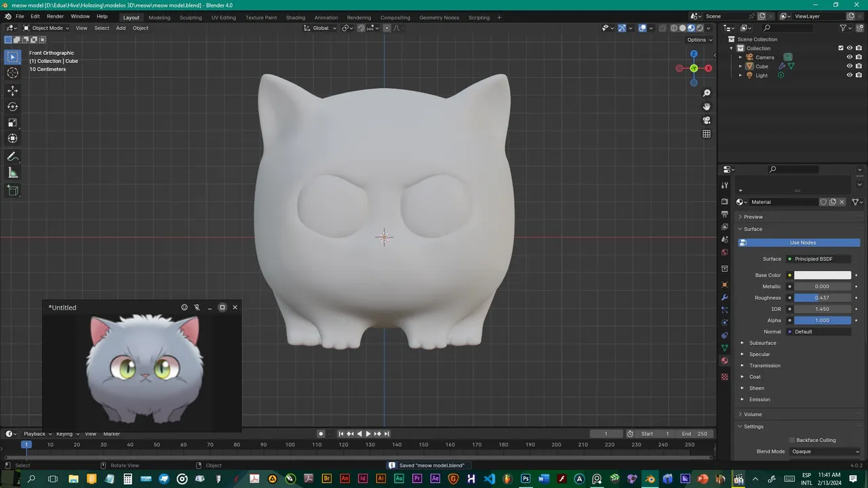Unlink the Material with X button
Viewport: 868px width, 488px height.
tap(842, 202)
